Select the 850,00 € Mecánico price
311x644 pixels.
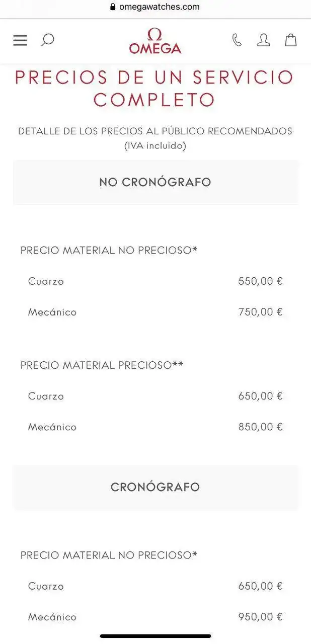tap(260, 427)
